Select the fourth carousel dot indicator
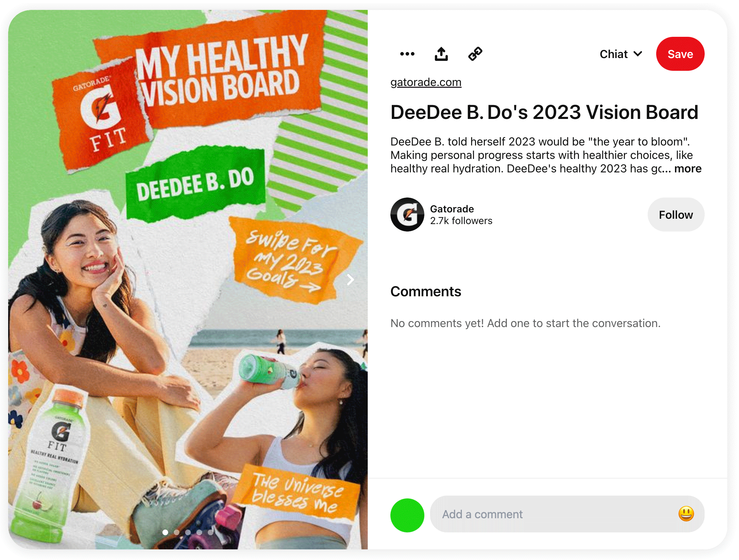The image size is (739, 560). pos(199,532)
